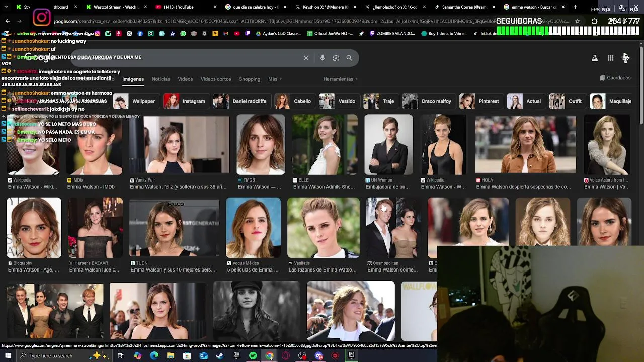This screenshot has width=644, height=362.
Task: Open Windows Start menu
Action: coord(8,356)
